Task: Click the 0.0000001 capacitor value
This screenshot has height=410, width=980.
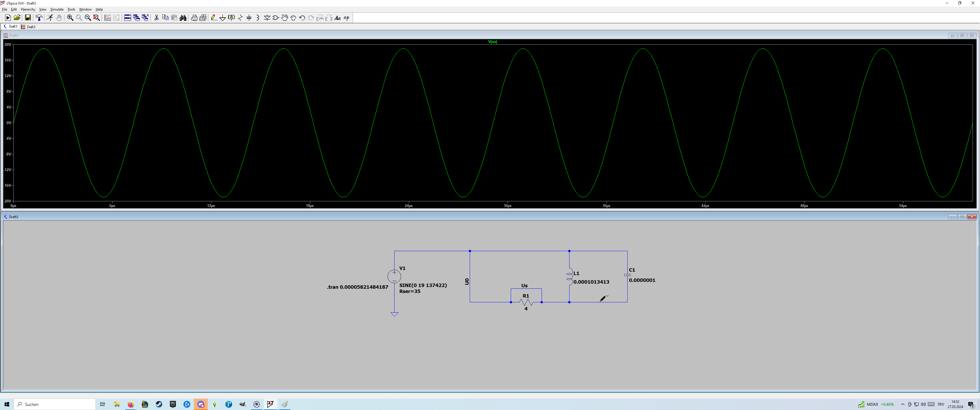Action: pyautogui.click(x=642, y=280)
